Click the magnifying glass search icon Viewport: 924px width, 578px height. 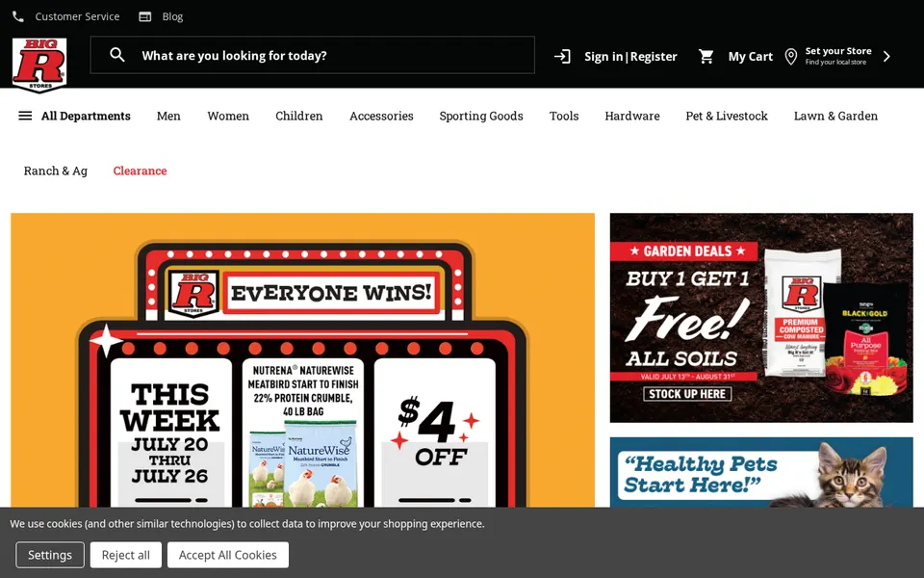pos(117,55)
